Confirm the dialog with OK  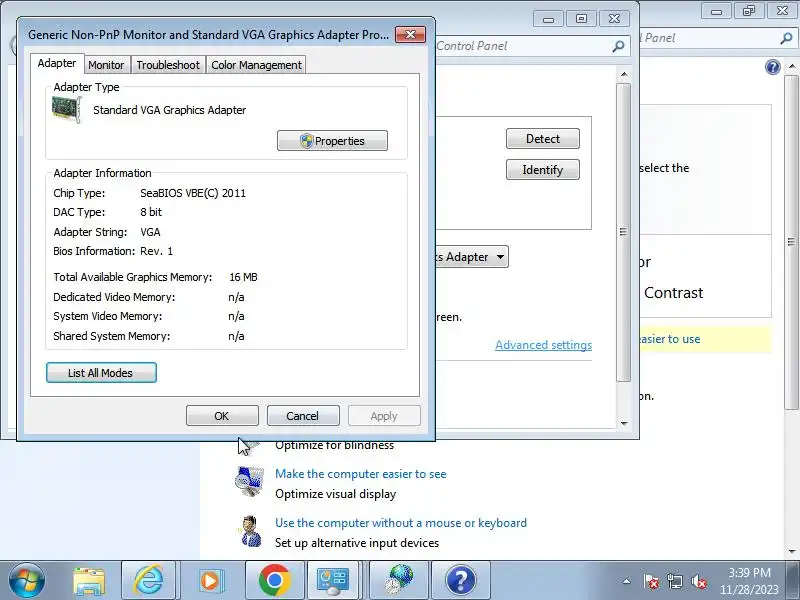[x=222, y=416]
